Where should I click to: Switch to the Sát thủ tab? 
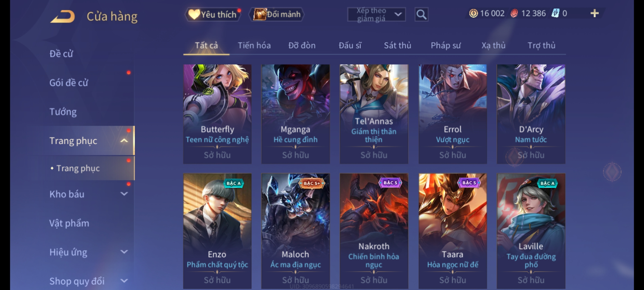click(x=397, y=45)
